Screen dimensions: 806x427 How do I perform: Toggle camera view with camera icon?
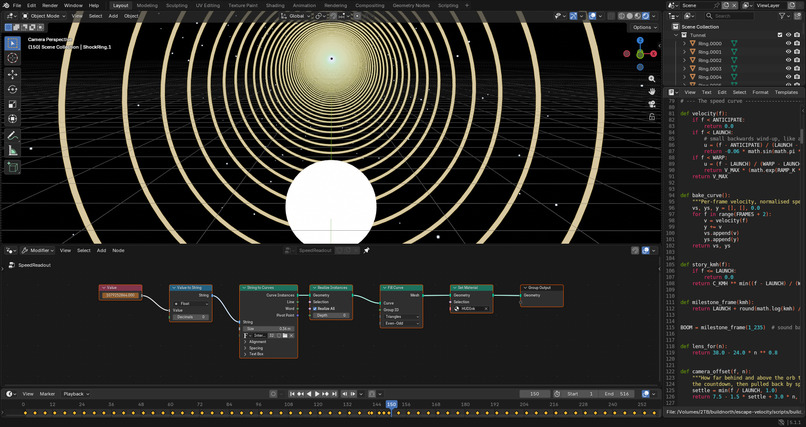pyautogui.click(x=652, y=104)
